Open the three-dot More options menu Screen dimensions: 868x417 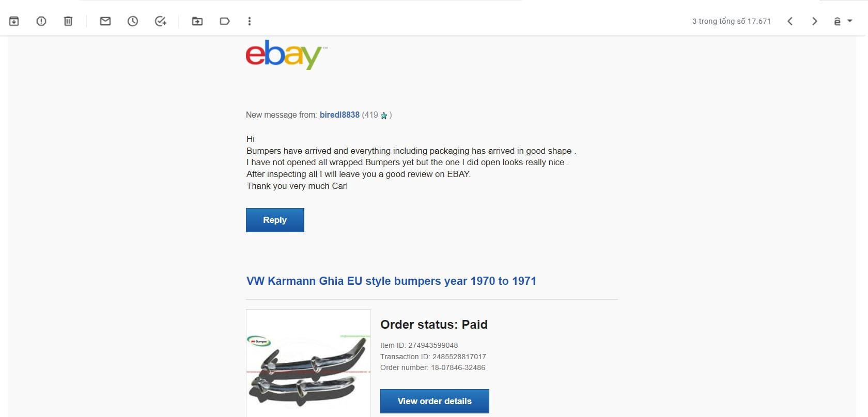coord(250,21)
